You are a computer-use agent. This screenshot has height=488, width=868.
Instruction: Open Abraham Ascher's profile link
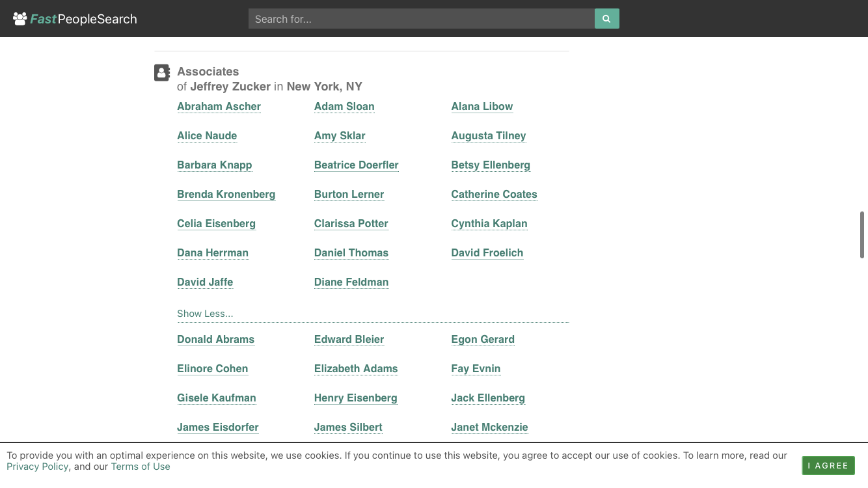pos(219,106)
